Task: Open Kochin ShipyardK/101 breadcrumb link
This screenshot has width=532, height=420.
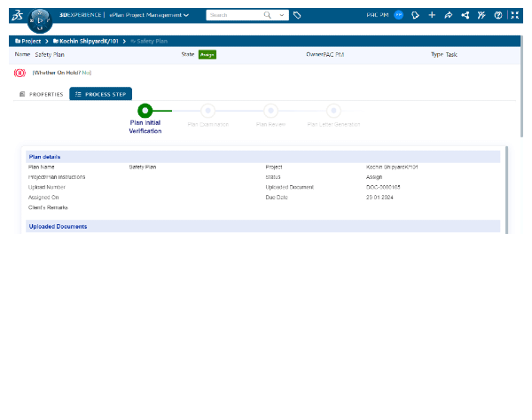Action: [86, 41]
